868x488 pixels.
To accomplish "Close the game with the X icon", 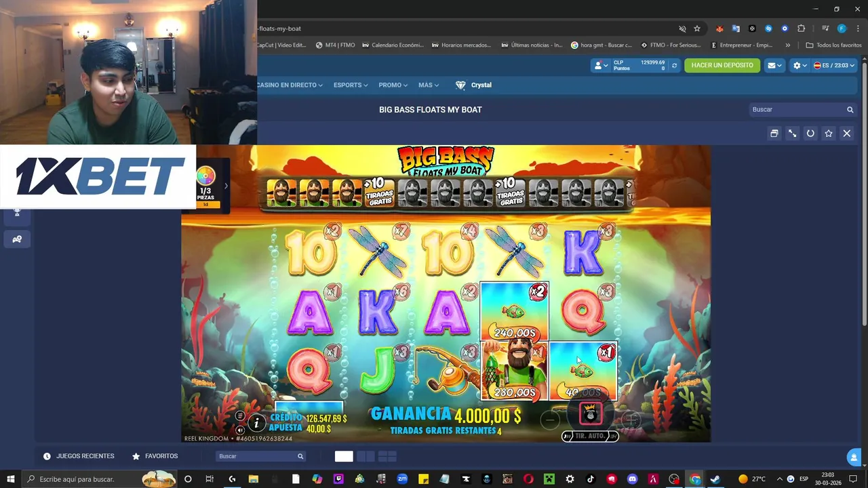I will (846, 134).
